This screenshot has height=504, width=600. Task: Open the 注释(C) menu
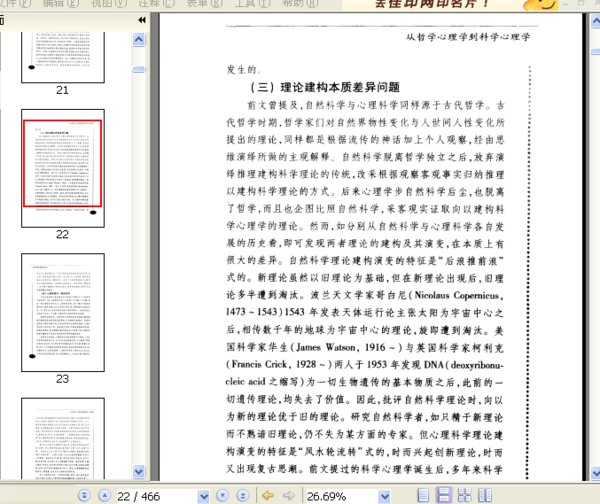[157, 3]
